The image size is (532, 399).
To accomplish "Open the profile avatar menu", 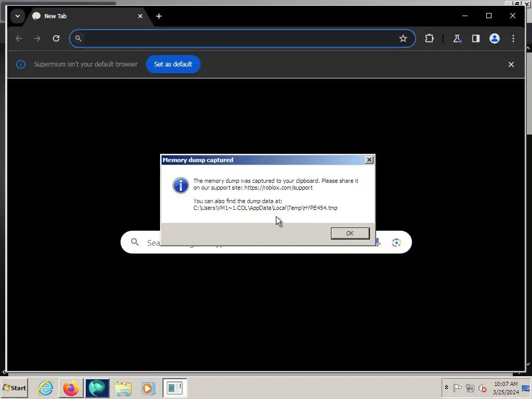I will (x=495, y=38).
